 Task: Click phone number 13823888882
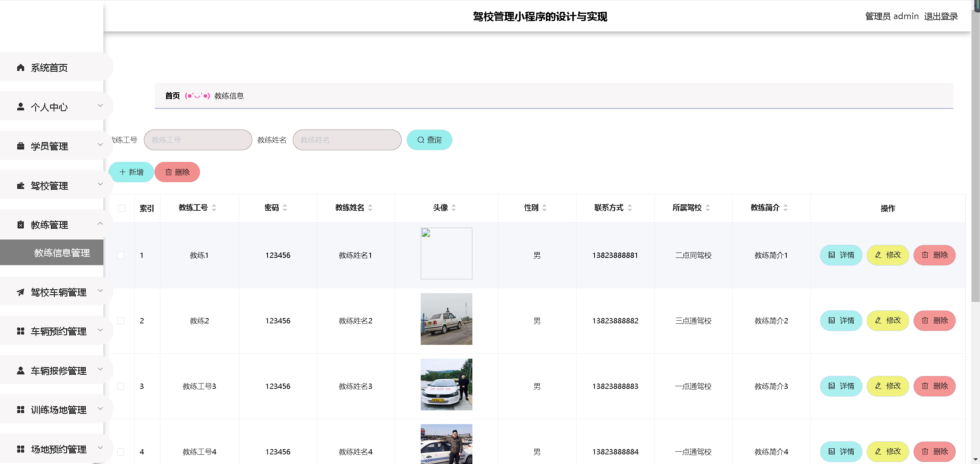615,321
